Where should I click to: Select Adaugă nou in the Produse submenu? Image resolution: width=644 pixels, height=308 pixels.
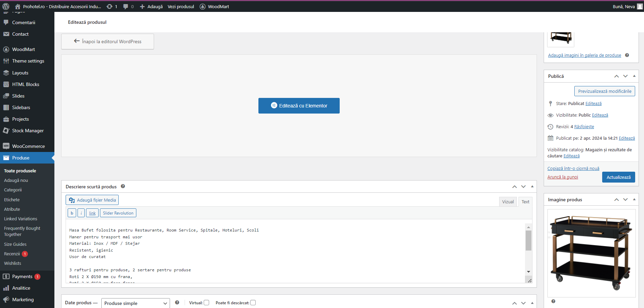click(x=16, y=180)
